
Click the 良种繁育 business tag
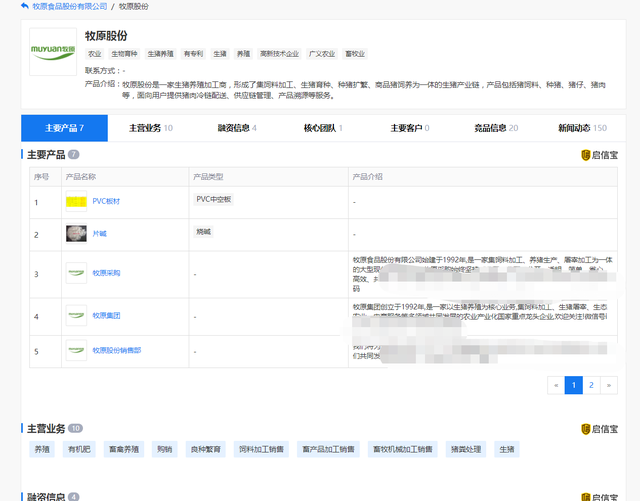206,450
